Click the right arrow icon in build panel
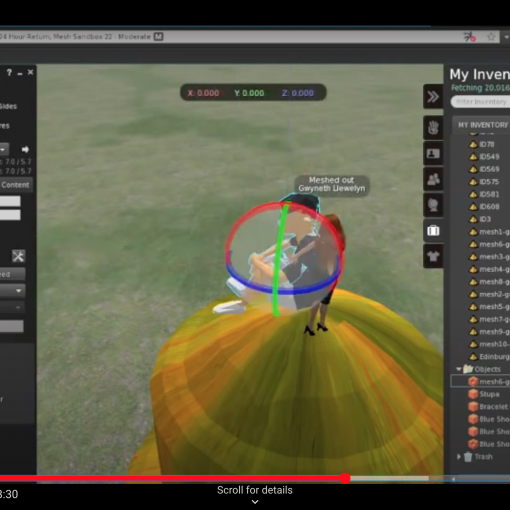510x510 pixels. point(25,149)
